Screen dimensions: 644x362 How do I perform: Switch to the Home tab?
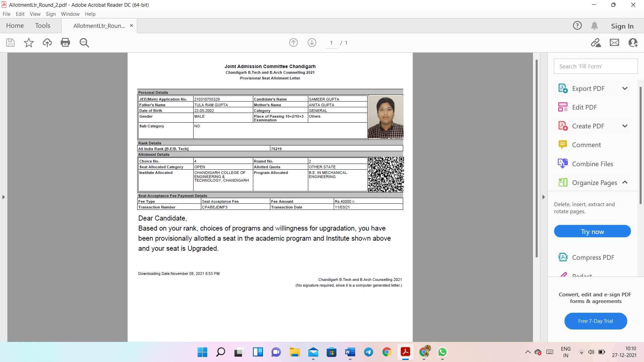click(15, 25)
